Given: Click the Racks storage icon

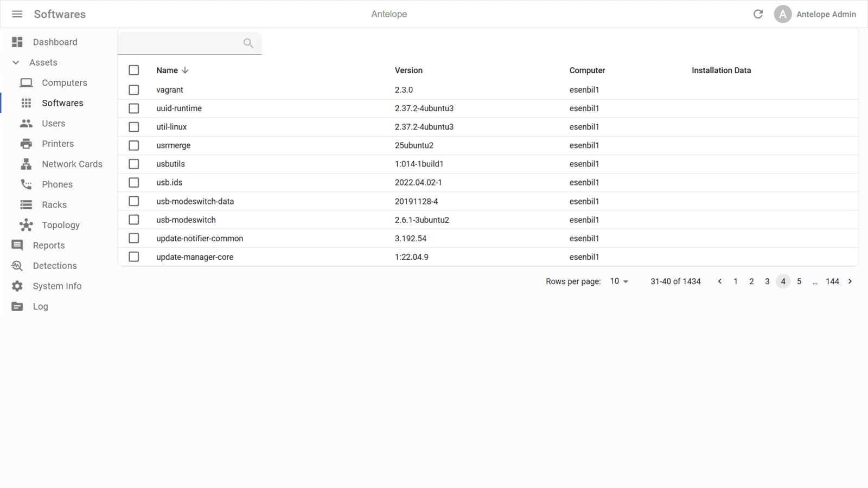Looking at the screenshot, I should [x=26, y=204].
